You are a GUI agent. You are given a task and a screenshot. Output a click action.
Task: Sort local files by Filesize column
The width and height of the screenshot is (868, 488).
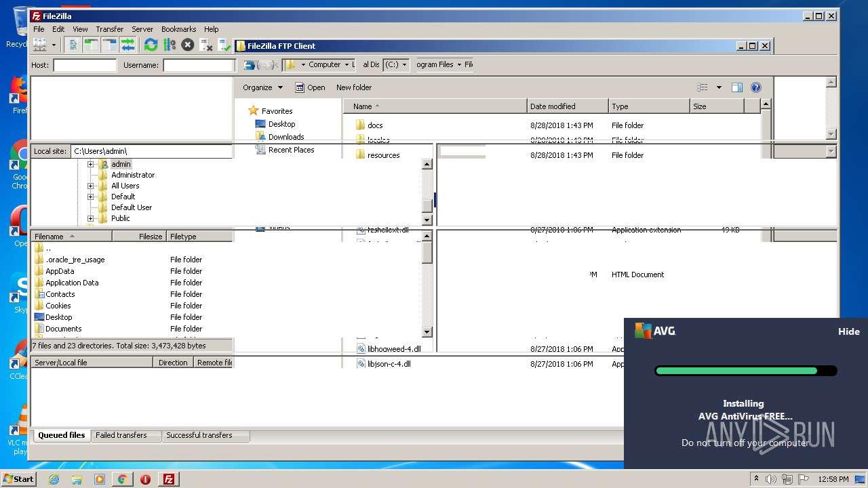(139, 237)
